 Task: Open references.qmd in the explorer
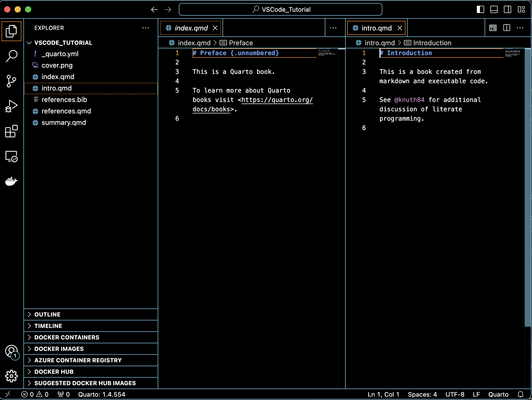91,111
